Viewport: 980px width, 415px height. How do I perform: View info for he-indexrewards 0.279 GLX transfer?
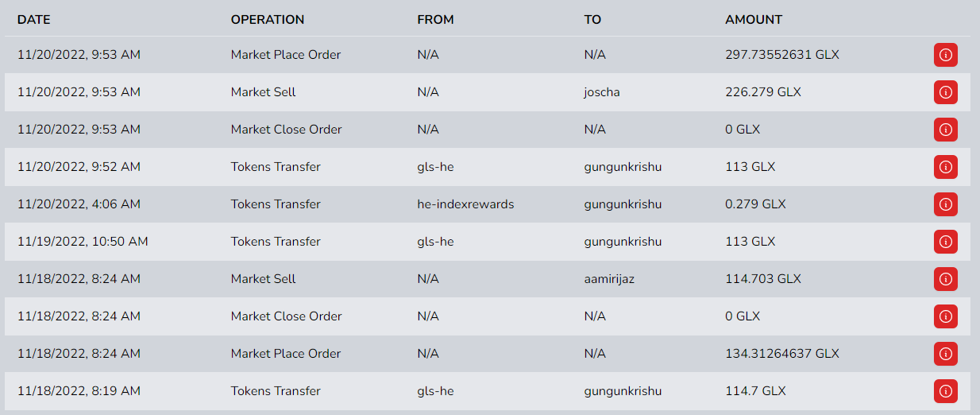coord(945,204)
